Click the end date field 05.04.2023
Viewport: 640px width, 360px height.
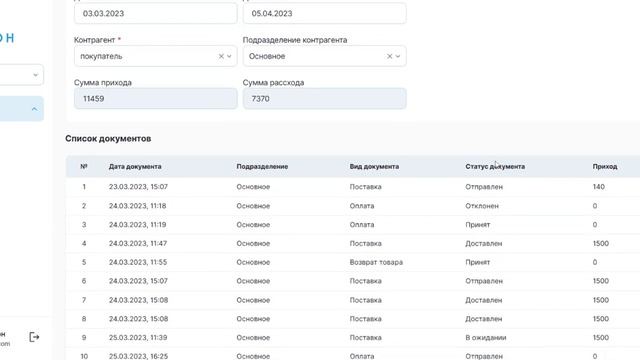pos(324,13)
